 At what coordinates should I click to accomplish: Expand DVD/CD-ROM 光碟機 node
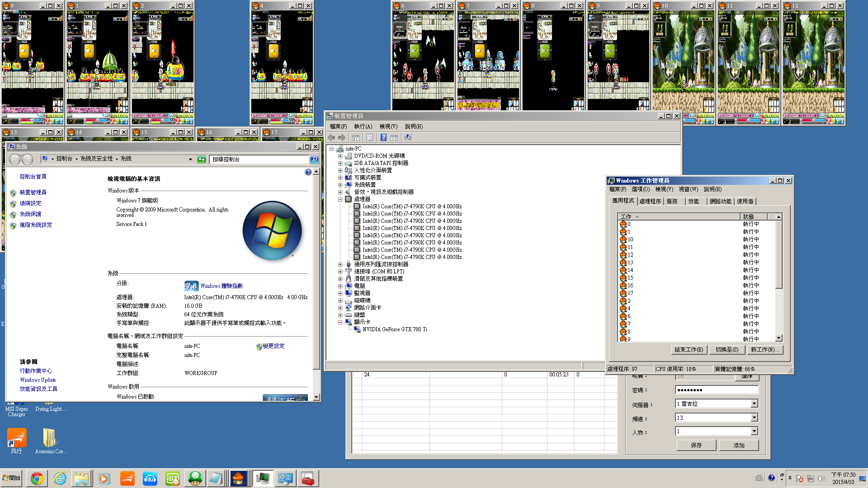coord(340,156)
